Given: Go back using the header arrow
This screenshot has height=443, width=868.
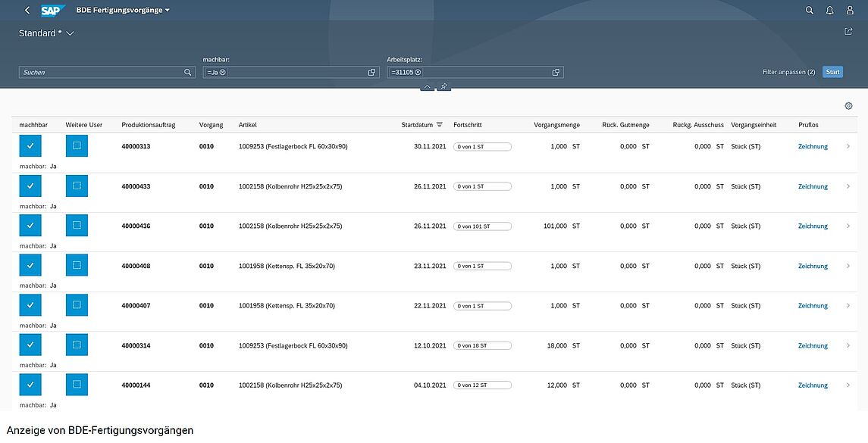Looking at the screenshot, I should click(x=27, y=10).
